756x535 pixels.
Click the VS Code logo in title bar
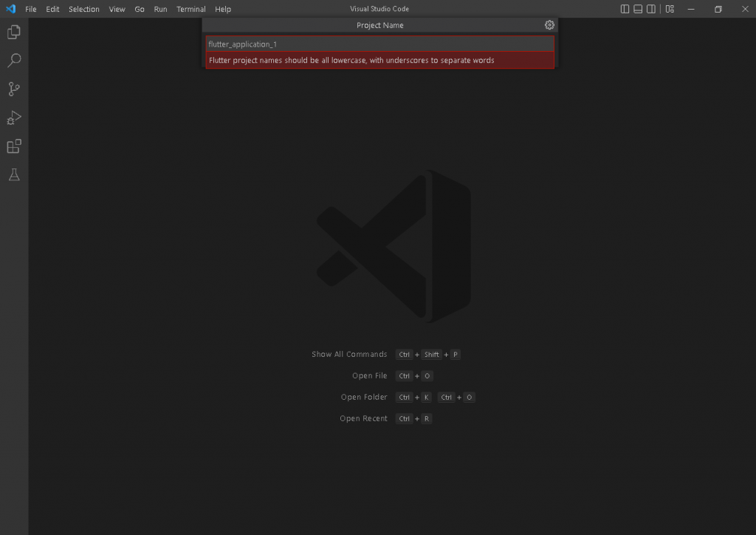(x=10, y=9)
